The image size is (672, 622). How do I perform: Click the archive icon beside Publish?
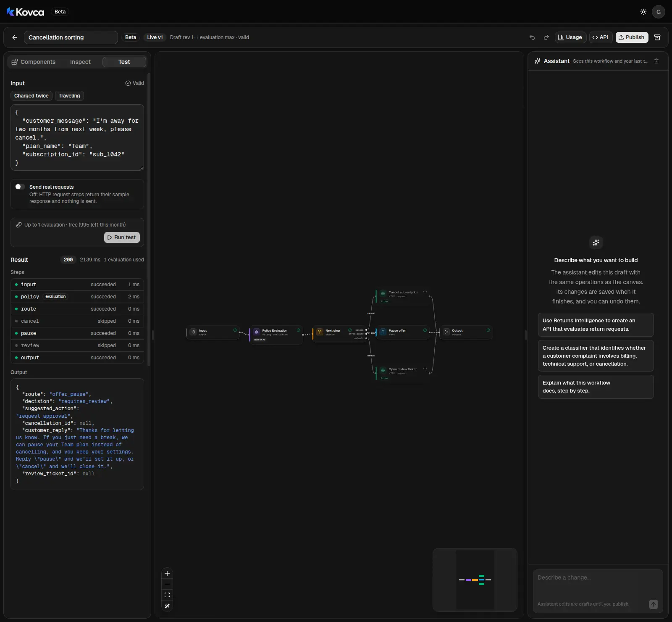(x=658, y=37)
